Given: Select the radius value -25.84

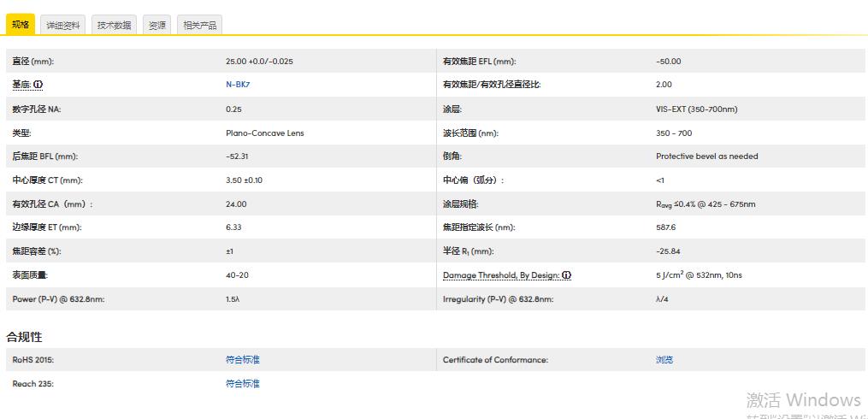Looking at the screenshot, I should (x=668, y=251).
